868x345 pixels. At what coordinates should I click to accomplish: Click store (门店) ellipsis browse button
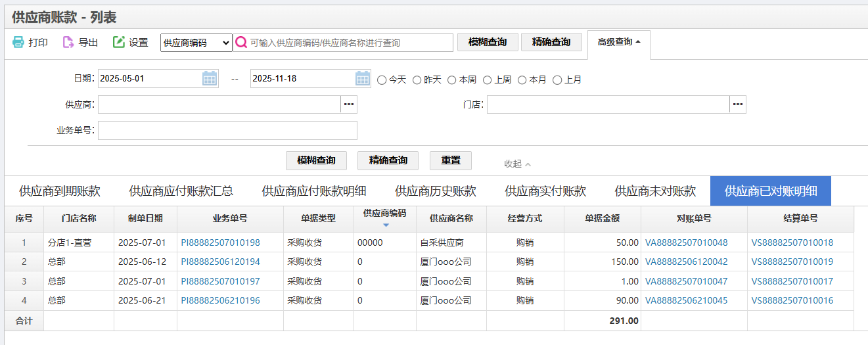(x=738, y=104)
